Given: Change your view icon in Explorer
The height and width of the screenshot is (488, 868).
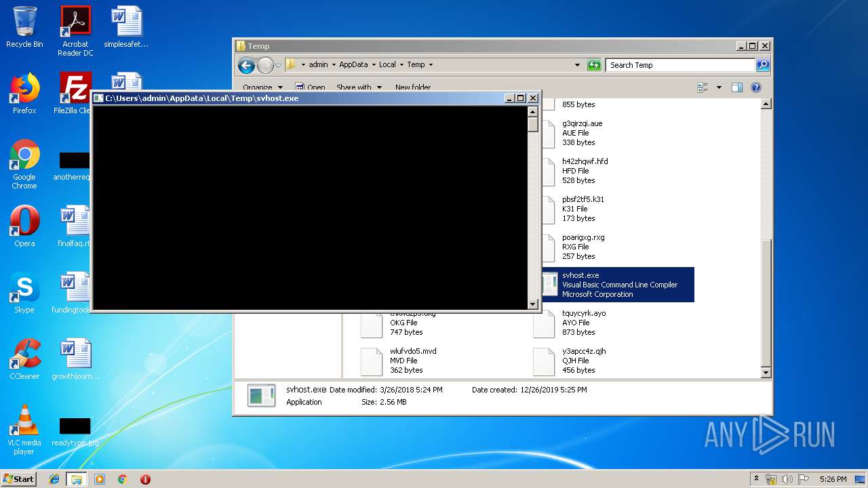Looking at the screenshot, I should [703, 87].
